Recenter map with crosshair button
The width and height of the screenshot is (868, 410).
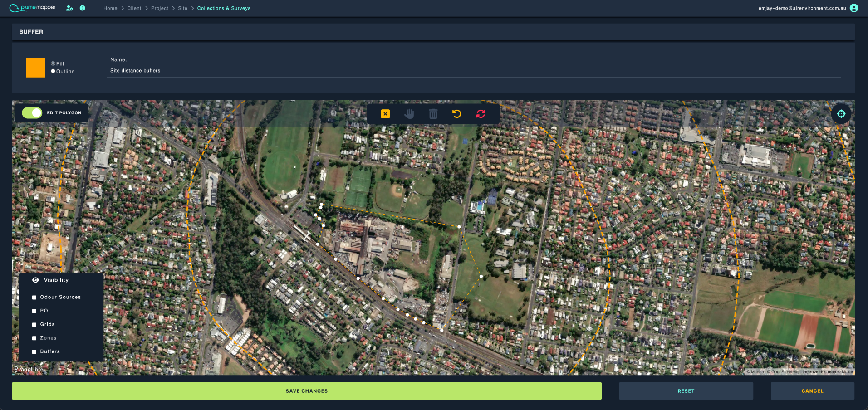(x=841, y=114)
